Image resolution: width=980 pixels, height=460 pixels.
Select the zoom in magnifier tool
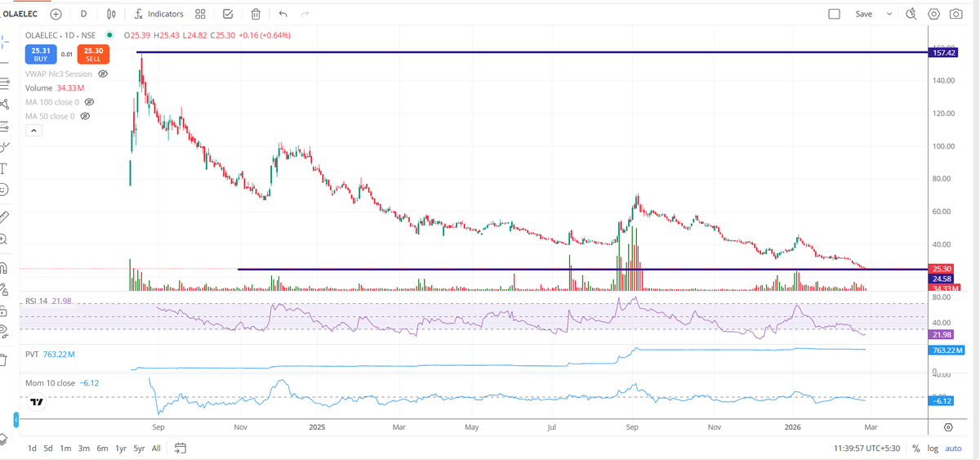click(x=3, y=239)
